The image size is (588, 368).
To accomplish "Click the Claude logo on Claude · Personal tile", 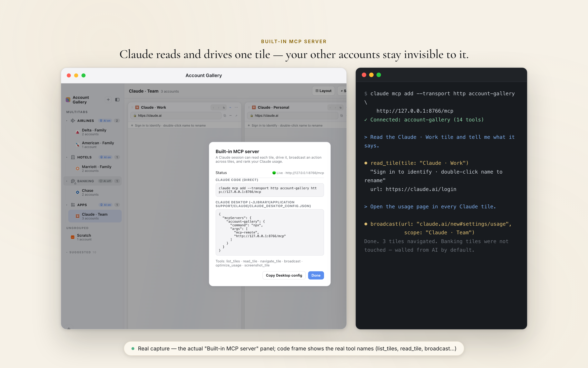I will [x=254, y=107].
